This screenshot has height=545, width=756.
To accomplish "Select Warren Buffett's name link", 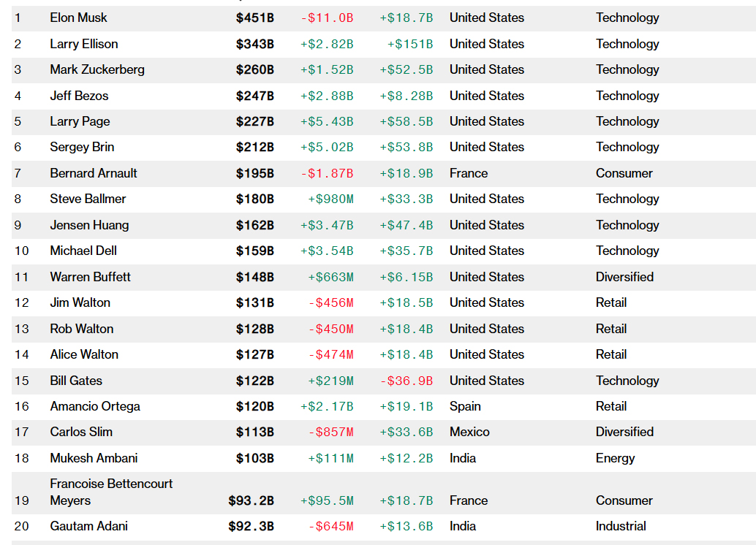I will click(x=91, y=277).
